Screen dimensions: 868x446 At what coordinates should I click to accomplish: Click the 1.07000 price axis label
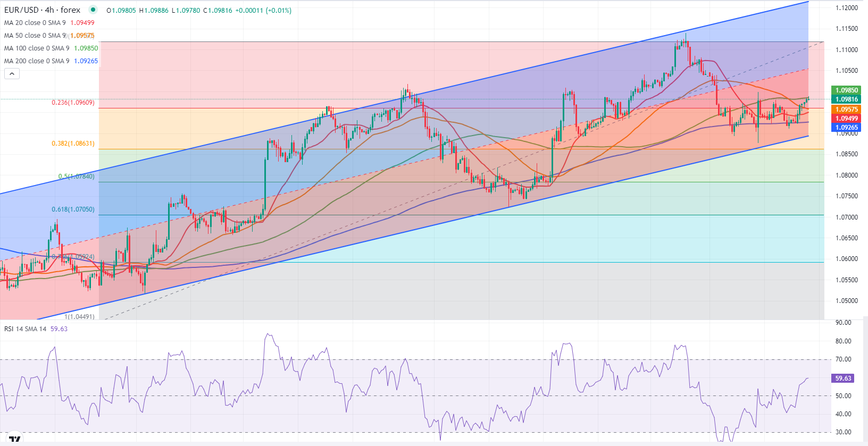click(846, 217)
